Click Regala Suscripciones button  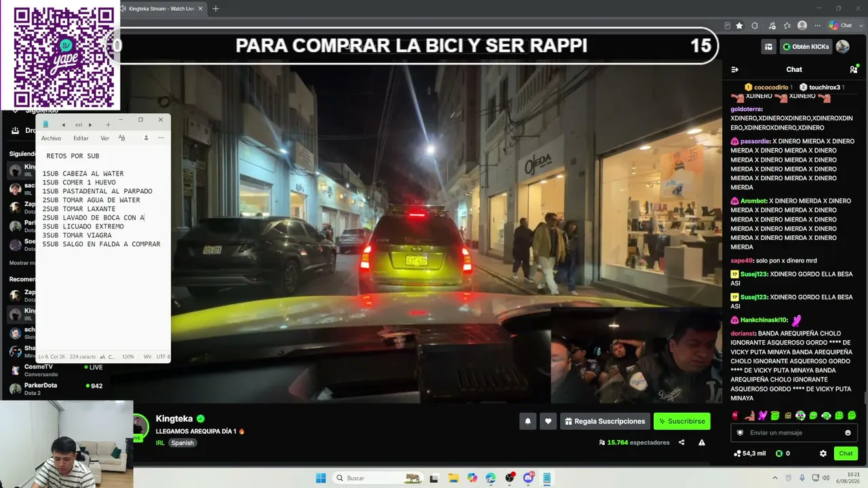pos(605,421)
